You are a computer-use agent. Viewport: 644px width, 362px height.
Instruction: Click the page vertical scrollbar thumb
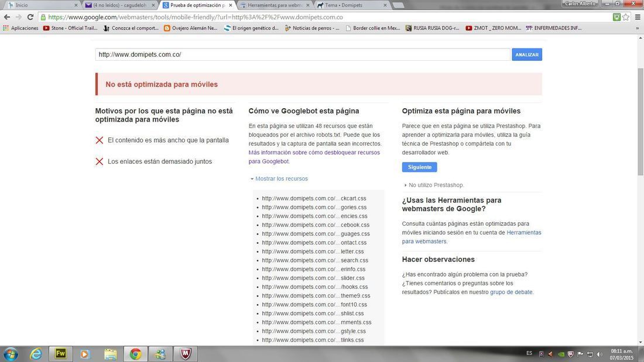[640, 122]
